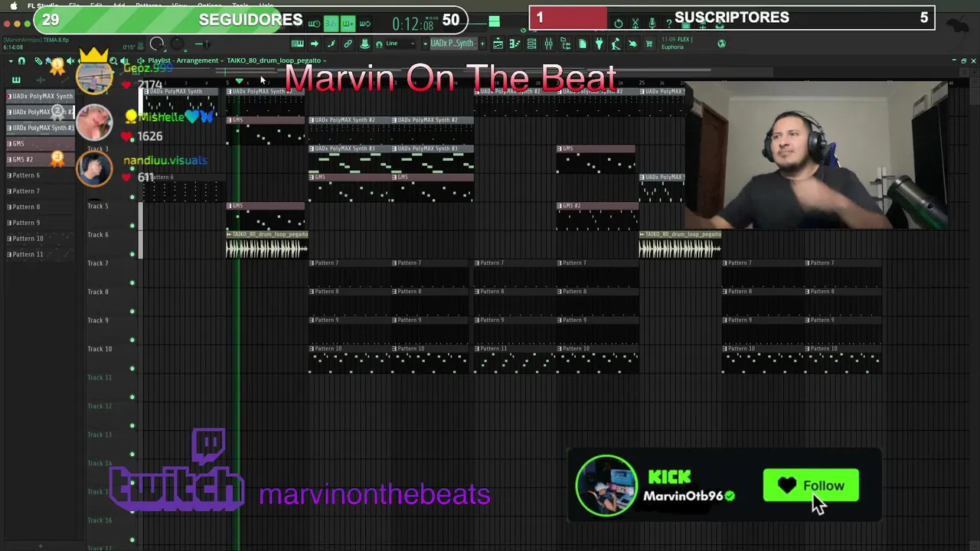This screenshot has width=980, height=551.
Task: Toggle the loop recording button
Action: pos(364,24)
